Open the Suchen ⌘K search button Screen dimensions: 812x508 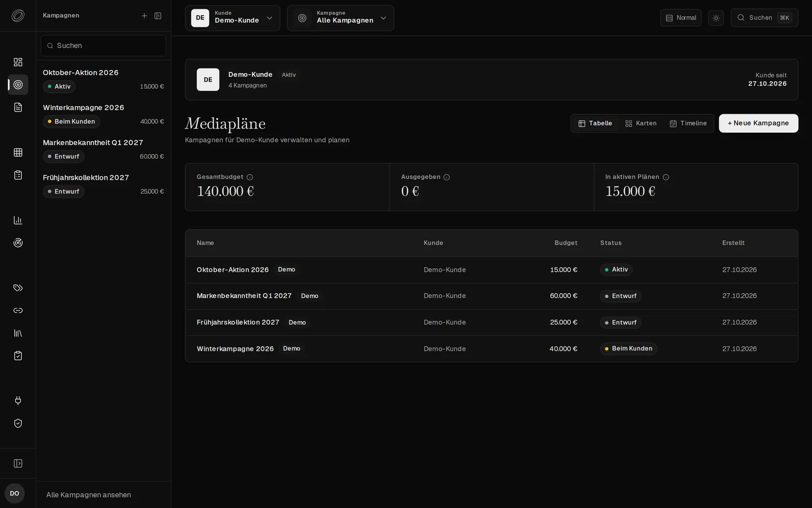point(764,18)
